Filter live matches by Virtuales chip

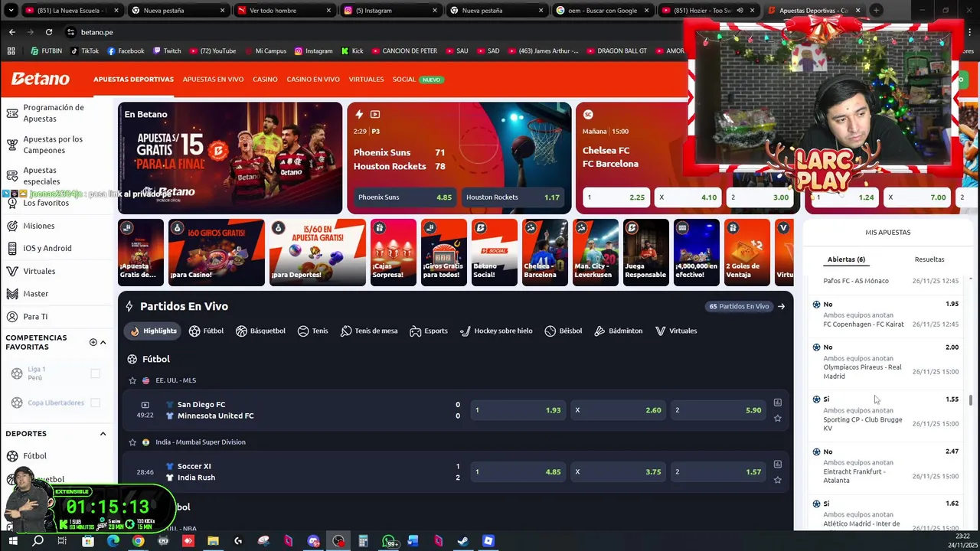click(x=676, y=331)
